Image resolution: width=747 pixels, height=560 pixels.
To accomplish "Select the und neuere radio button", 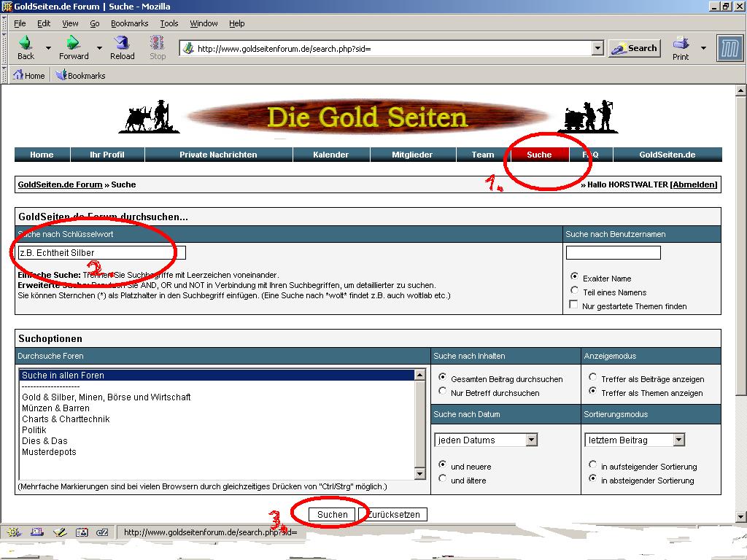I will point(443,464).
